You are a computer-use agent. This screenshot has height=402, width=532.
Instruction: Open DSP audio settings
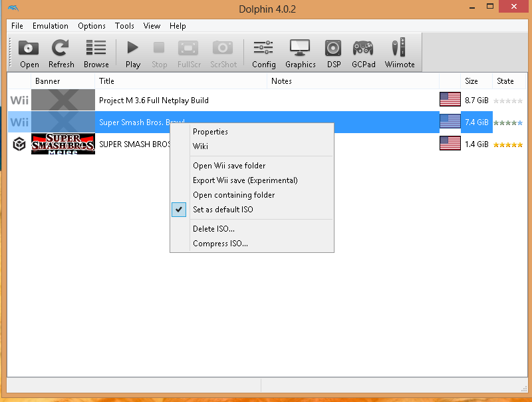tap(334, 53)
